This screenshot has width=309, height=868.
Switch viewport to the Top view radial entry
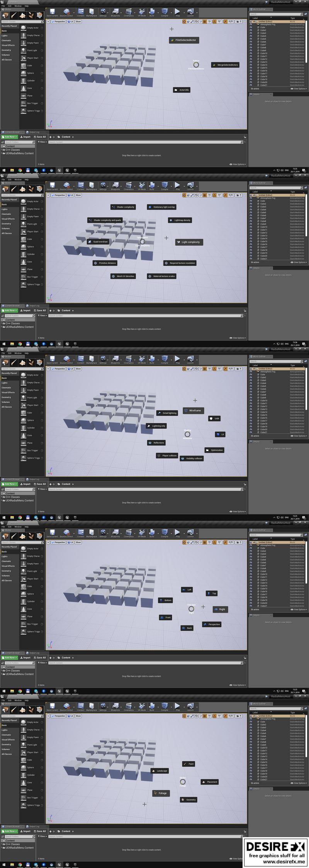pyautogui.click(x=212, y=593)
